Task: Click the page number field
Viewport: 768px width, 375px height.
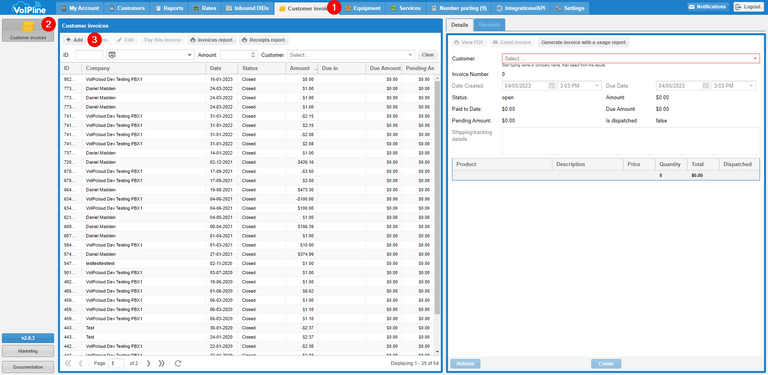Action: [117, 364]
